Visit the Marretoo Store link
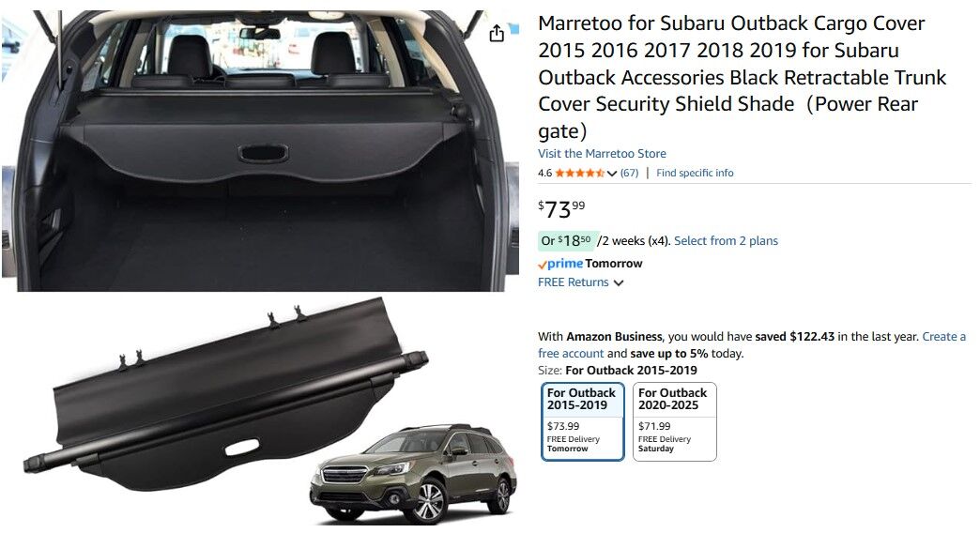This screenshot has height=533, width=980. [x=602, y=154]
